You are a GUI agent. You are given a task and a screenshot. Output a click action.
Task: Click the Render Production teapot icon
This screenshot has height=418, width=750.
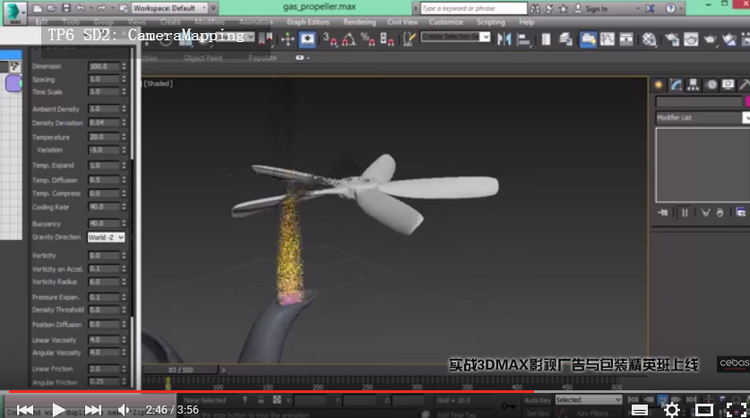[x=710, y=39]
